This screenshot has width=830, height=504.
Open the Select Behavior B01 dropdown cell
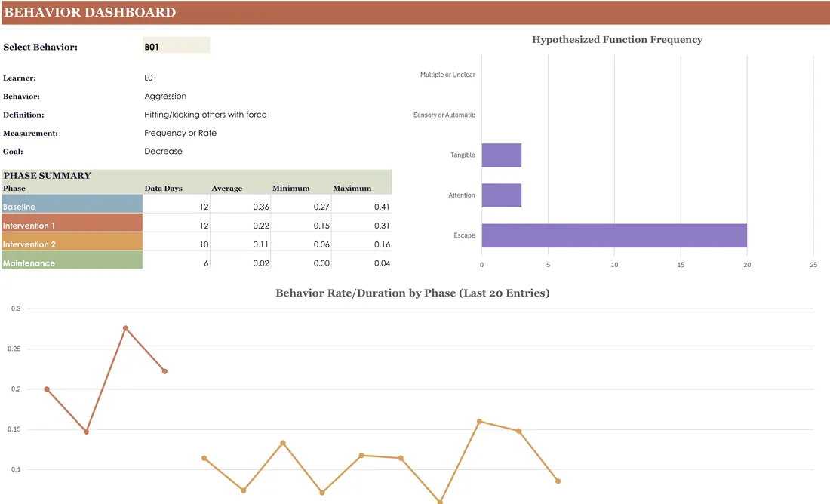click(x=177, y=47)
